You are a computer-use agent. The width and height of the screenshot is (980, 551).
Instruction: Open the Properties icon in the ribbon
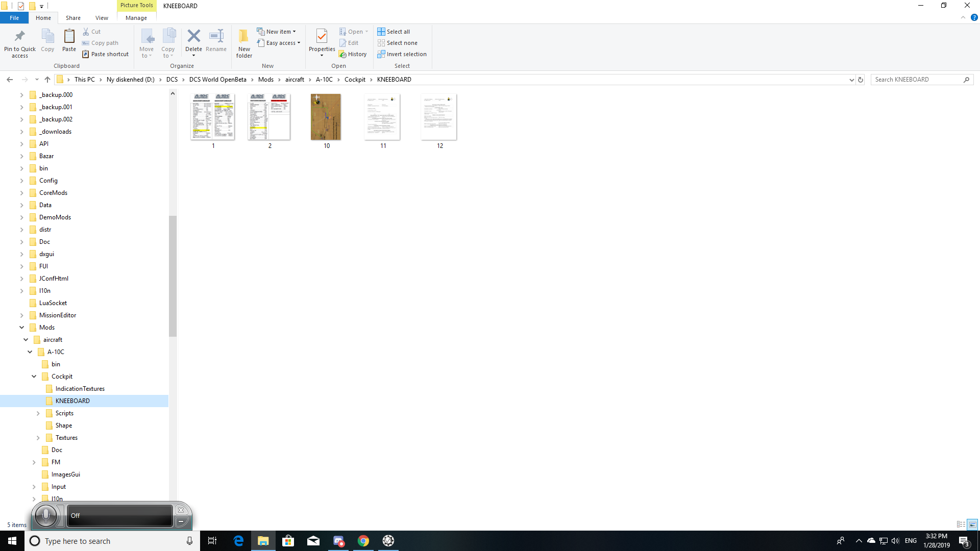click(322, 36)
